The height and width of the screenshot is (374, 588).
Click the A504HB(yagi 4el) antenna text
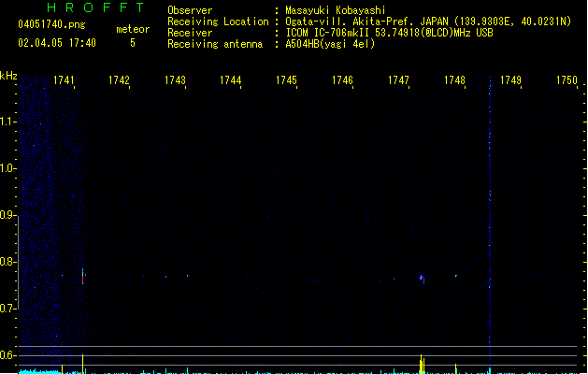point(330,44)
